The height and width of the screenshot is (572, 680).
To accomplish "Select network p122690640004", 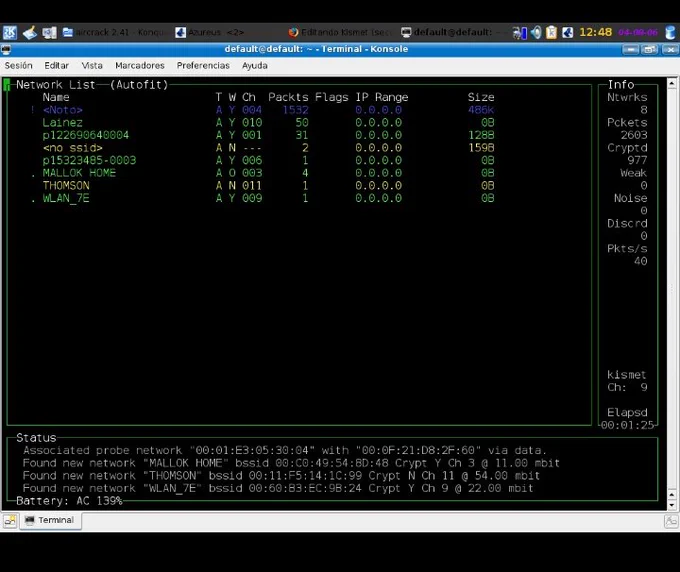I will click(x=268, y=135).
